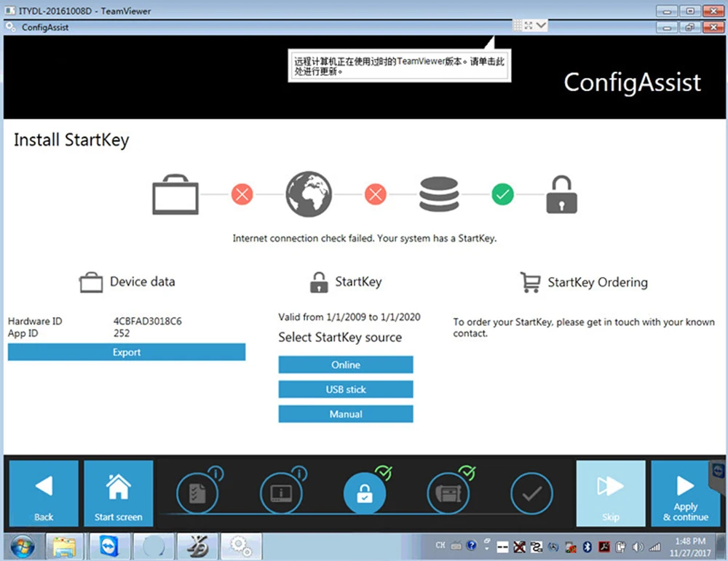Choose Manual StartKey source

point(345,414)
